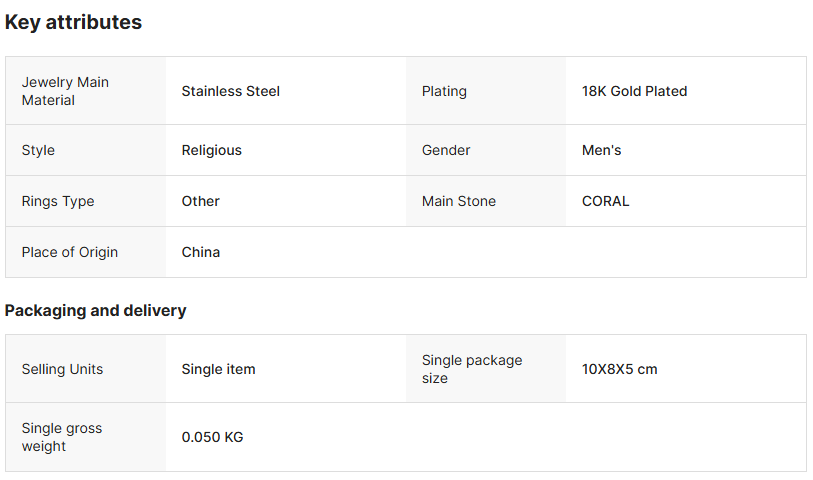
Task: Click the Place of Origin label
Action: [69, 252]
